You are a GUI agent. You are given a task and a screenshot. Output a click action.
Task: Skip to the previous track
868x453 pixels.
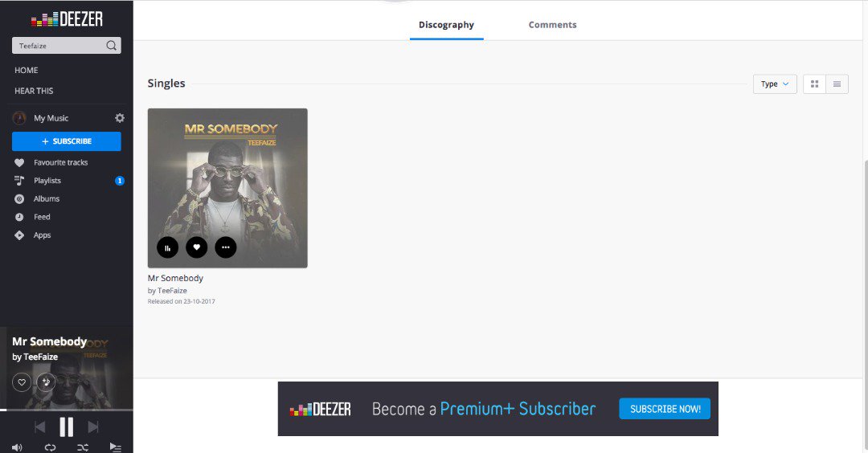(x=39, y=426)
